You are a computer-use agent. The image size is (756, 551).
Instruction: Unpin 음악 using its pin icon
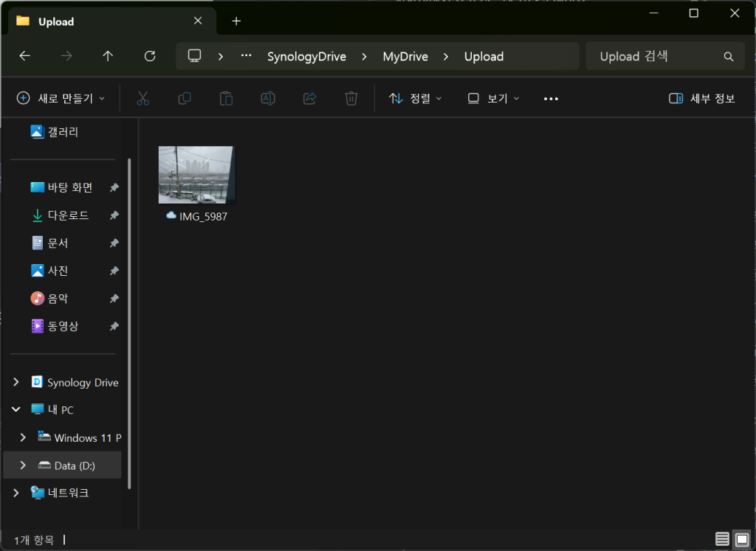pos(114,299)
